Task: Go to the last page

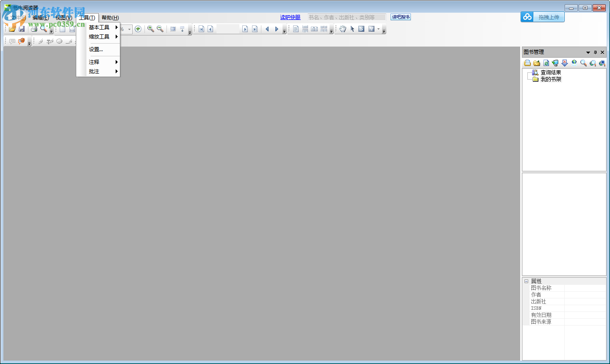Action: click(x=255, y=29)
